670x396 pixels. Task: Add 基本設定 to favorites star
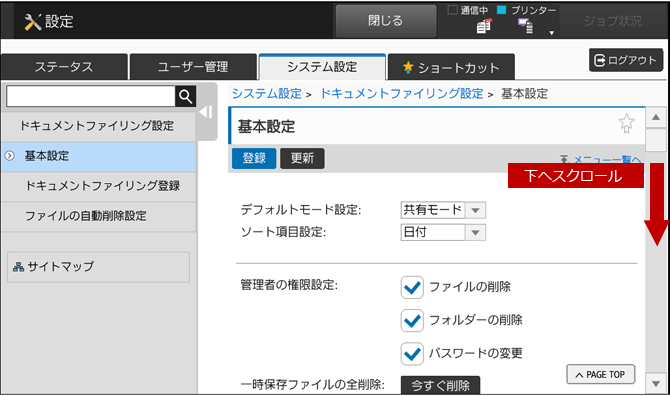click(626, 124)
